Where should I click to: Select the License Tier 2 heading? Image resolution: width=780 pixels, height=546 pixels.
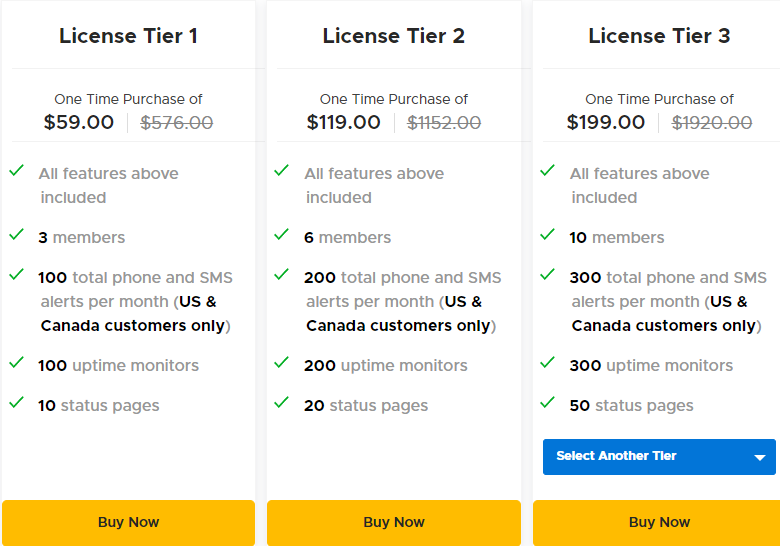394,36
